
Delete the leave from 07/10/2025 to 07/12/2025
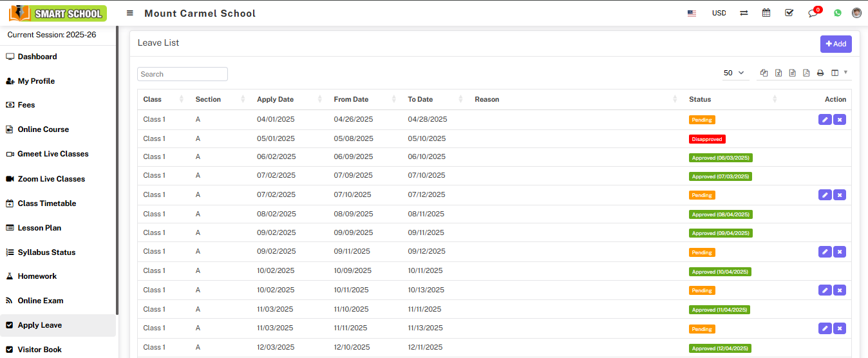tap(839, 195)
